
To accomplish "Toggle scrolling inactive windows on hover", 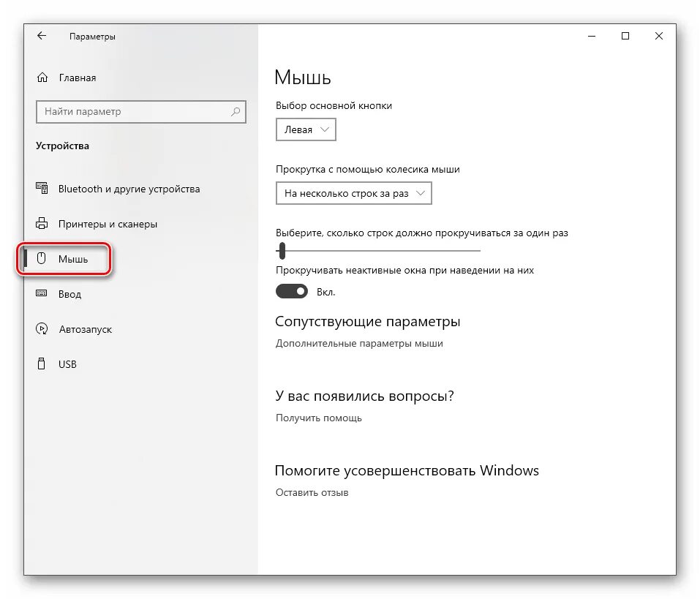I will [291, 291].
